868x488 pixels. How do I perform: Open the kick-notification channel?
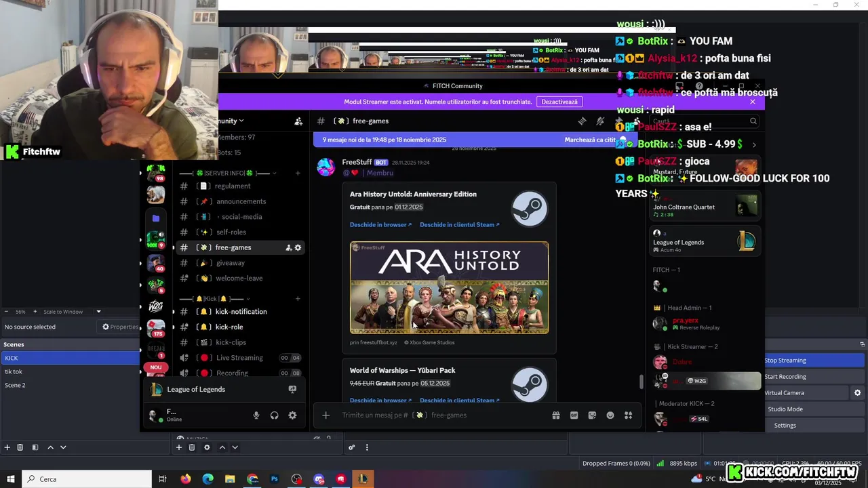[240, 312]
